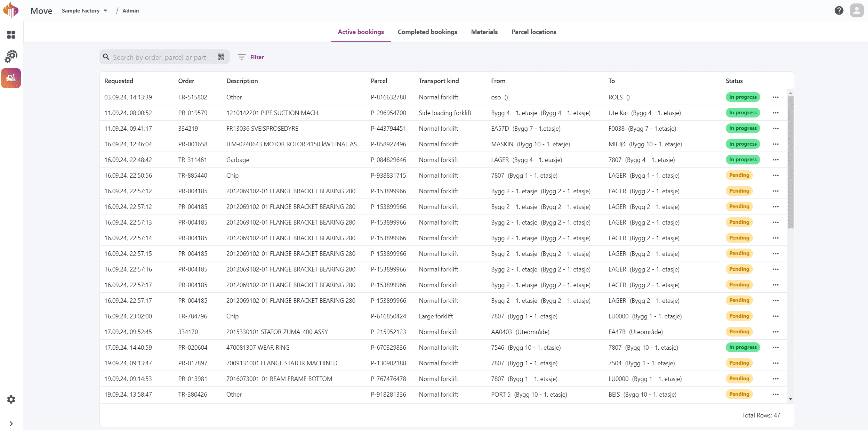Open more options for order TR-885440
The image size is (868, 430).
775,176
